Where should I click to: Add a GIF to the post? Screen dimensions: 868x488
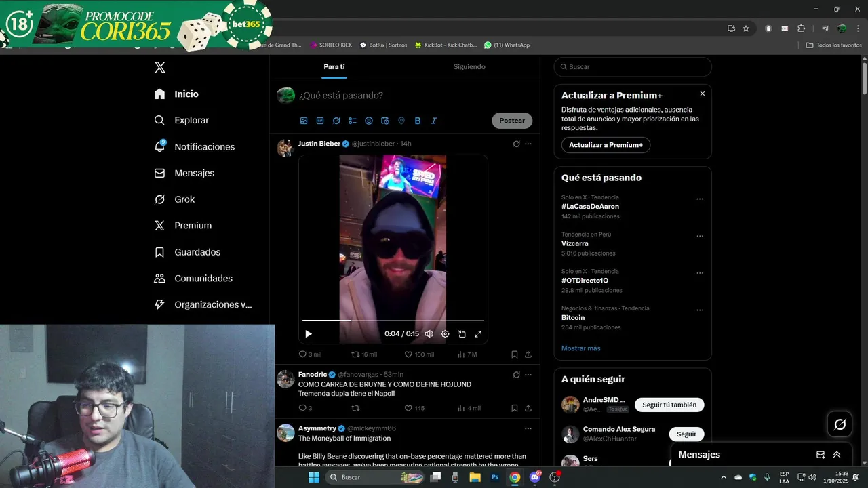320,121
